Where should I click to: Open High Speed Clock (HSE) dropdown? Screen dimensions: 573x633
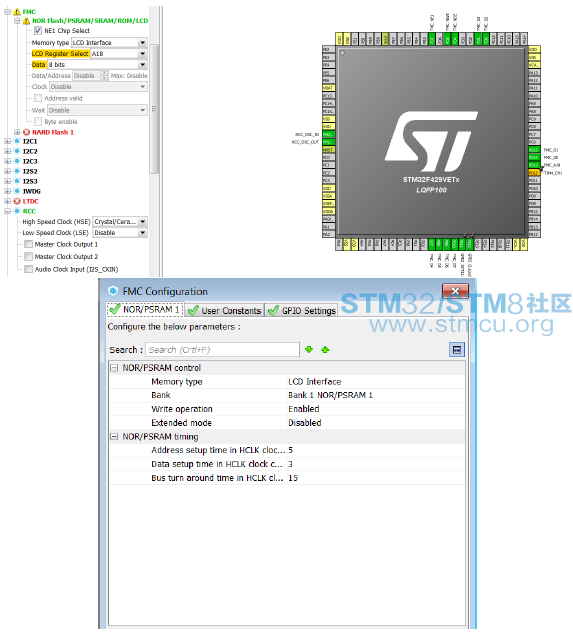point(120,222)
